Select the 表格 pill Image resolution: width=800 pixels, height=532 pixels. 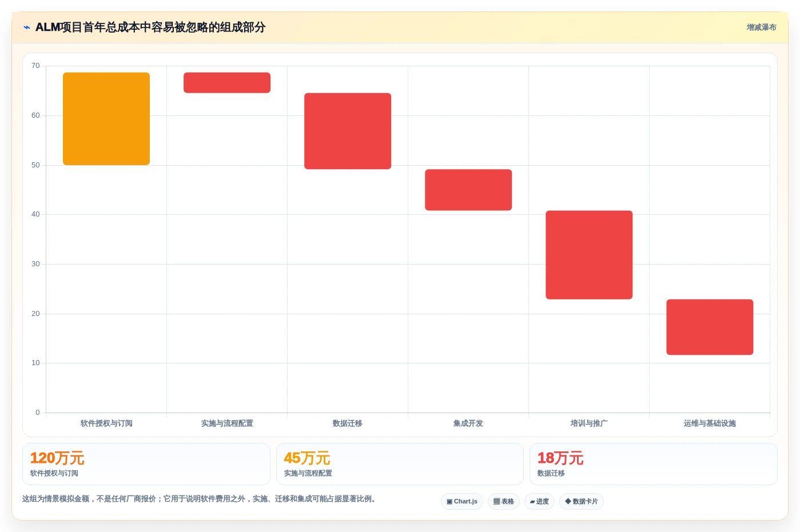pyautogui.click(x=504, y=501)
